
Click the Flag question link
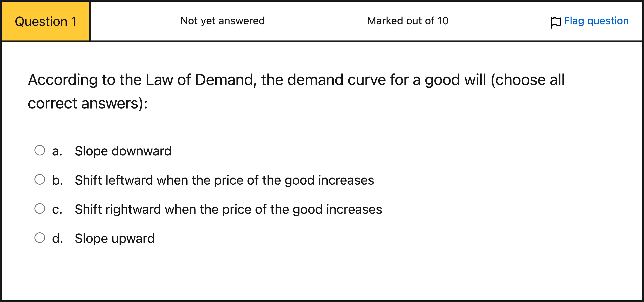click(x=596, y=21)
